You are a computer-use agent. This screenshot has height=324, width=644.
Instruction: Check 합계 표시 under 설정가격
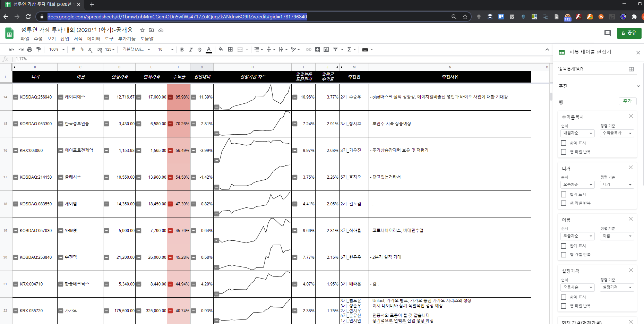tap(564, 297)
